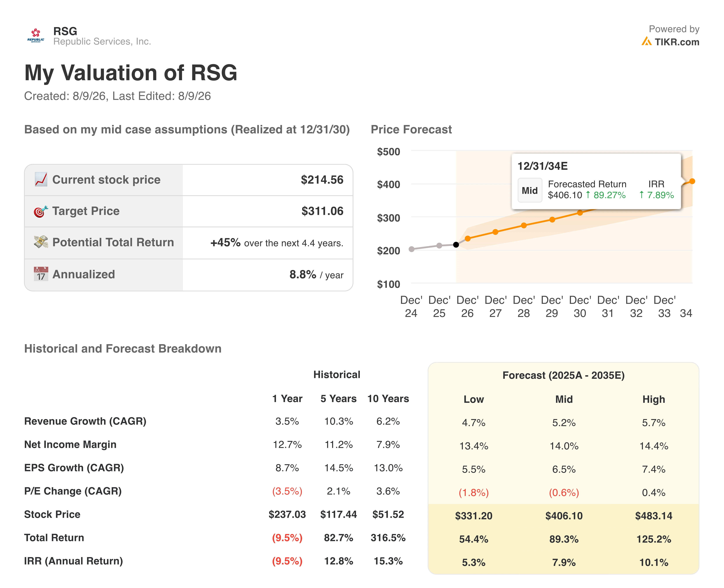This screenshot has height=588, width=724.
Task: Click the 10 Years stock price $51.52
Action: point(388,515)
